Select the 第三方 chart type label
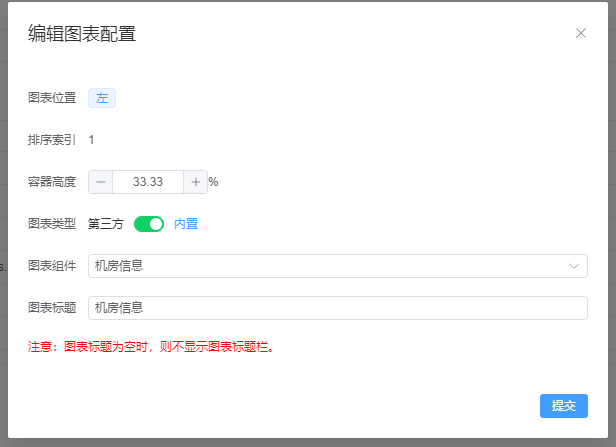This screenshot has height=447, width=616. coord(106,224)
